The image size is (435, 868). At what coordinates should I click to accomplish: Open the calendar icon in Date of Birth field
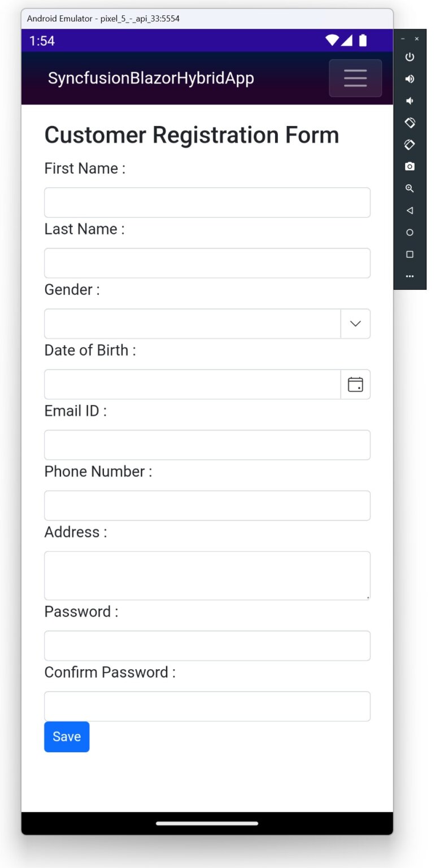(355, 384)
